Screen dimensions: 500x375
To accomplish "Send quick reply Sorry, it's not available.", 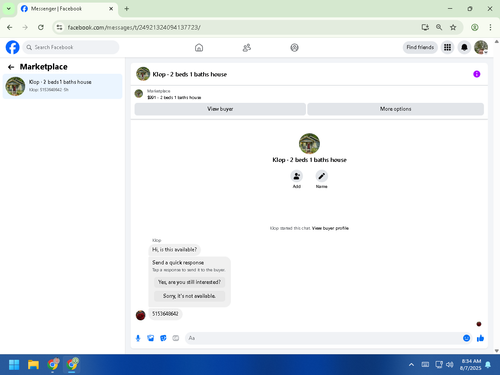I will (189, 296).
